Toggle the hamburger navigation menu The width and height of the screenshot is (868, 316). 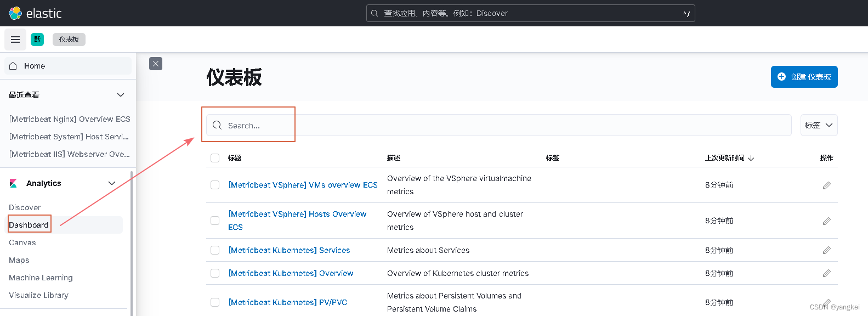point(15,39)
